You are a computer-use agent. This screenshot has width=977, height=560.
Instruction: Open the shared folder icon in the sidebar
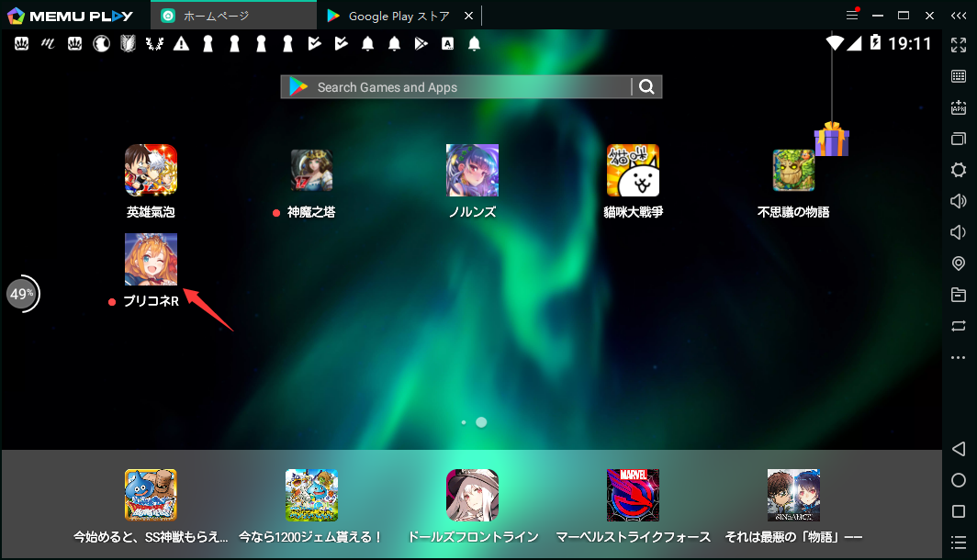959,296
